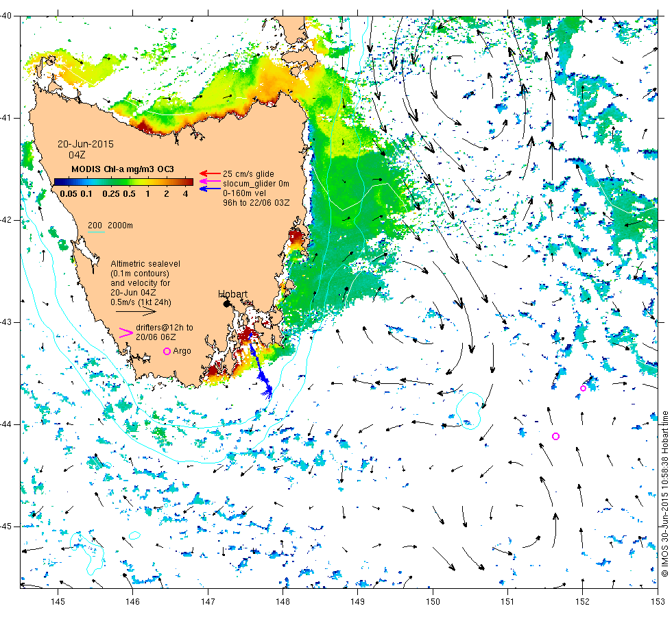Click the 152 longitude axis label

coord(582,602)
